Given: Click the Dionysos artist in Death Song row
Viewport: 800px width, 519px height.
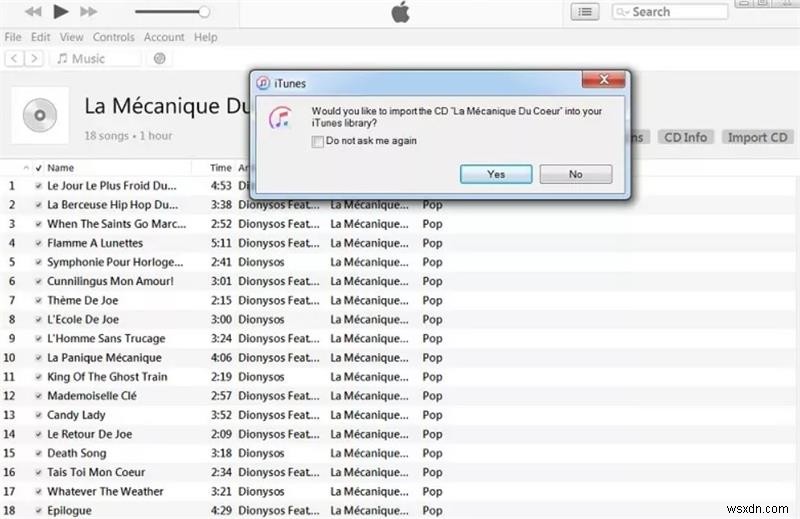Looking at the screenshot, I should click(261, 453).
